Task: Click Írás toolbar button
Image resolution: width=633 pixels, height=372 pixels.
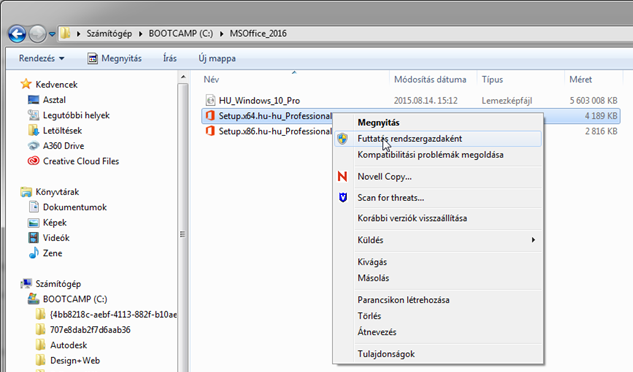Action: 170,58
